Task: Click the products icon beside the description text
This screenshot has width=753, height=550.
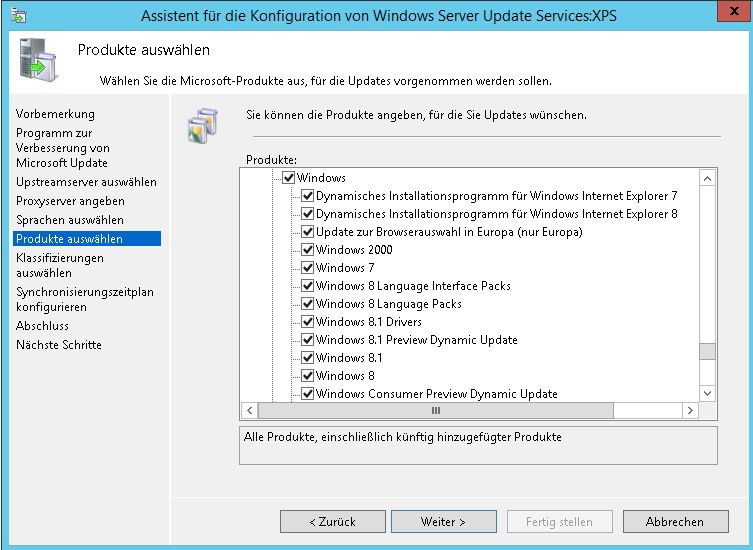Action: (203, 126)
